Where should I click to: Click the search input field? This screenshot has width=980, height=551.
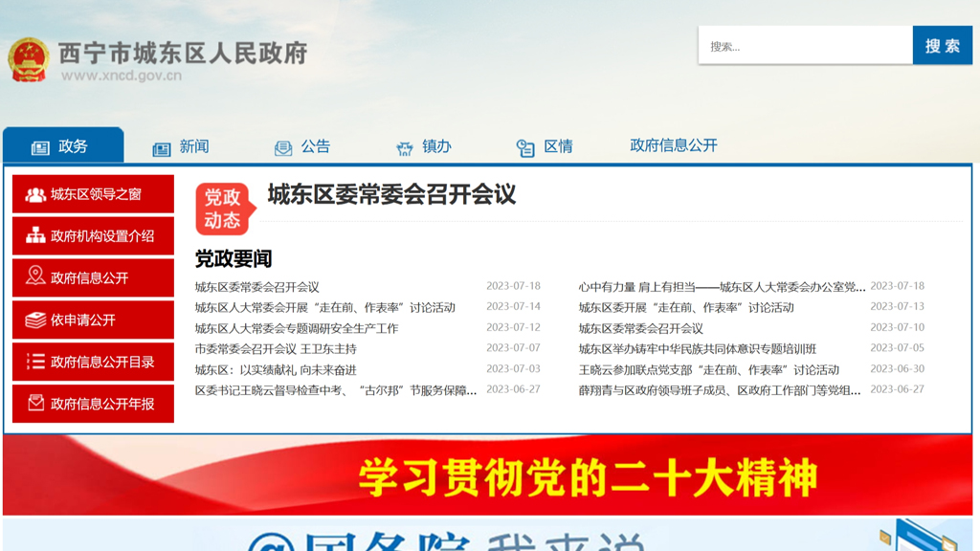(x=805, y=46)
